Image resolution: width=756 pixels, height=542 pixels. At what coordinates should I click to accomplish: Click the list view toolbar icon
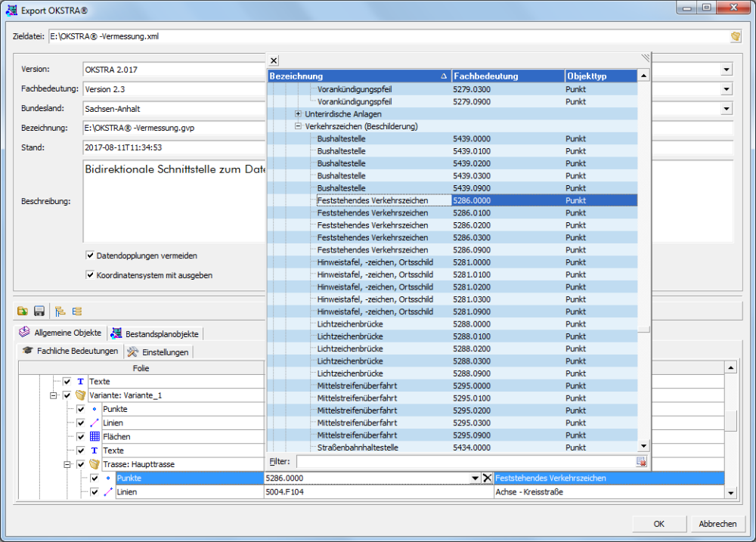[77, 311]
